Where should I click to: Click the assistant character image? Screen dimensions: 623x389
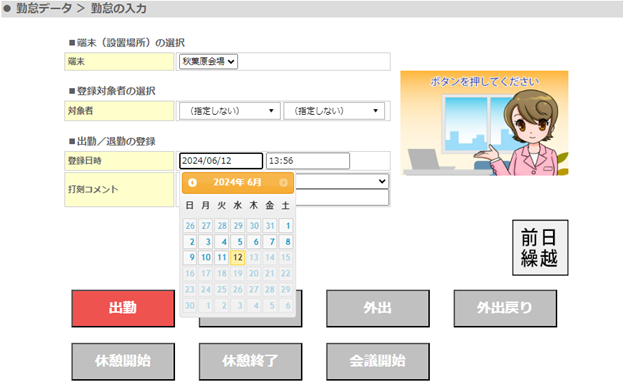coord(484,123)
